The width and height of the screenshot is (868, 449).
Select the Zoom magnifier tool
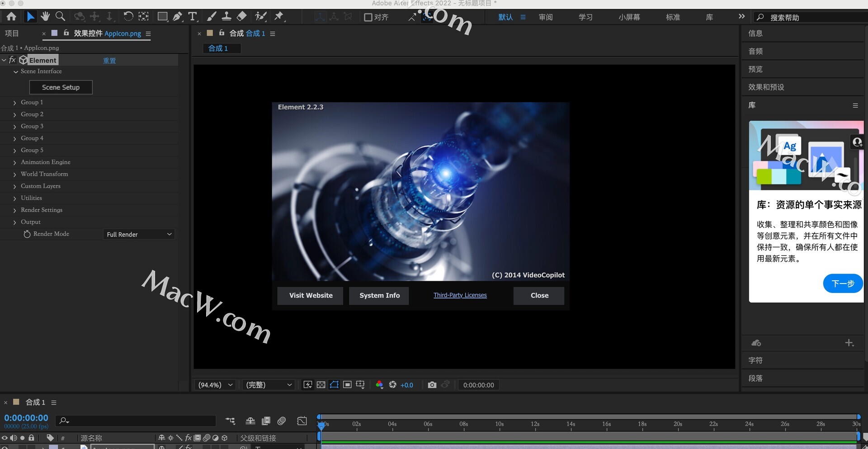[60, 17]
